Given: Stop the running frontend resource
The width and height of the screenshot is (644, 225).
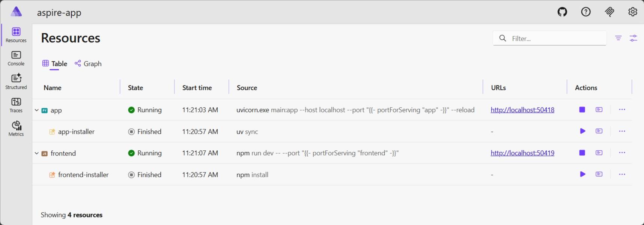Looking at the screenshot, I should (x=582, y=153).
